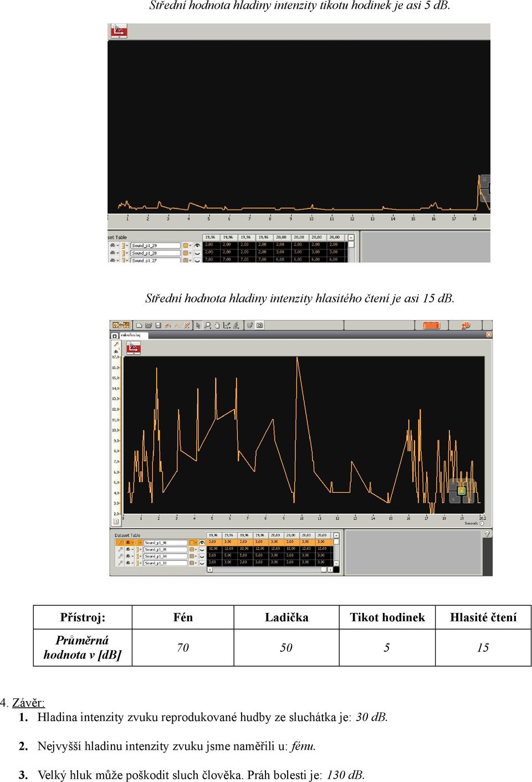This screenshot has width=532, height=782.
Task: Click the red graph icon in the lower chart
Action: 133,348
